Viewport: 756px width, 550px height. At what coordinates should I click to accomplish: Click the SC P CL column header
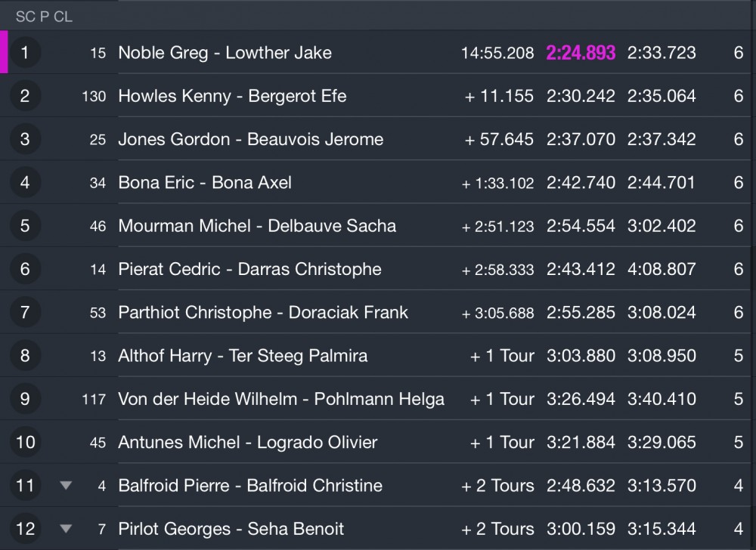point(44,17)
